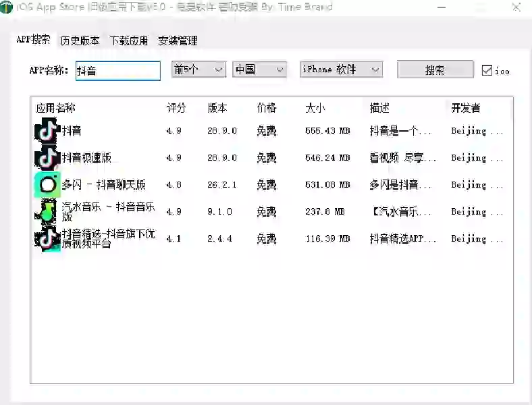Image resolution: width=532 pixels, height=405 pixels.
Task: Select the 多闪 - 抖音聊天版 row name
Action: pos(103,185)
